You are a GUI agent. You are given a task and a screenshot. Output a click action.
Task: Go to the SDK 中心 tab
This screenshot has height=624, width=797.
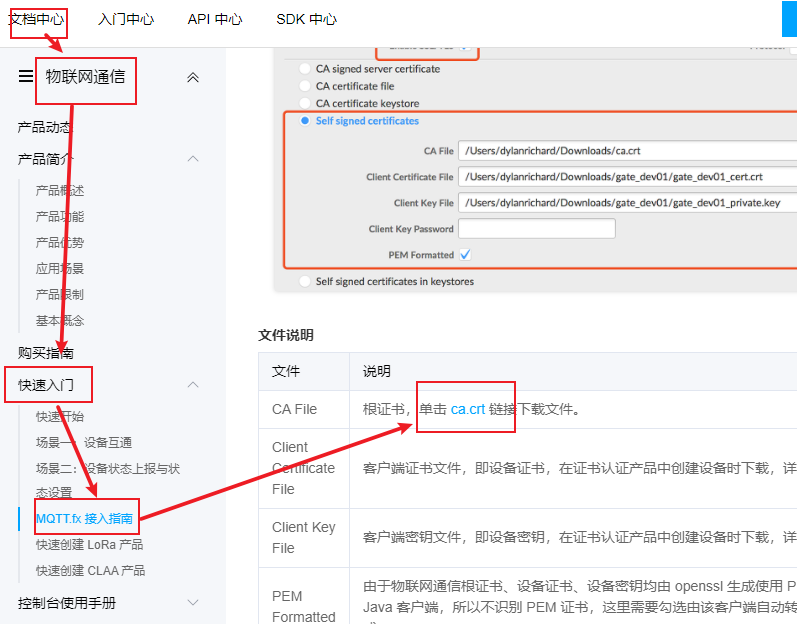pos(306,19)
